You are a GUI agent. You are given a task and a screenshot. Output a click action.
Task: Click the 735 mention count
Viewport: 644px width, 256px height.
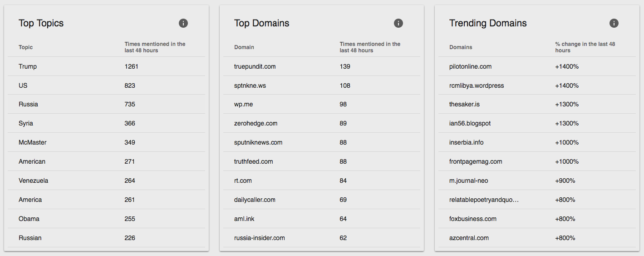point(130,104)
